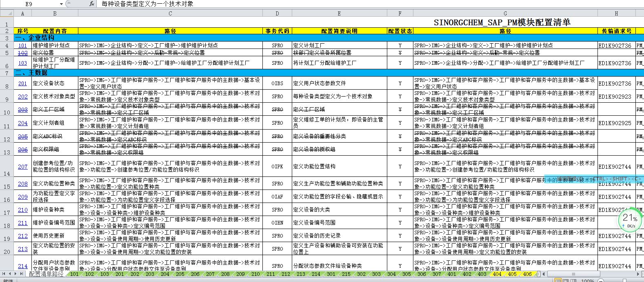Follow hyperlink 103 in column A
This screenshot has height=282, width=644.
[22, 63]
